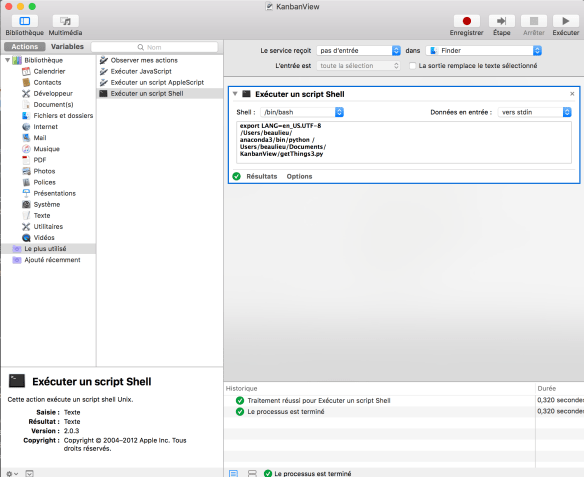Toggle the Bibliothèque sidebar toolbar button
The image size is (584, 477).
click(25, 21)
